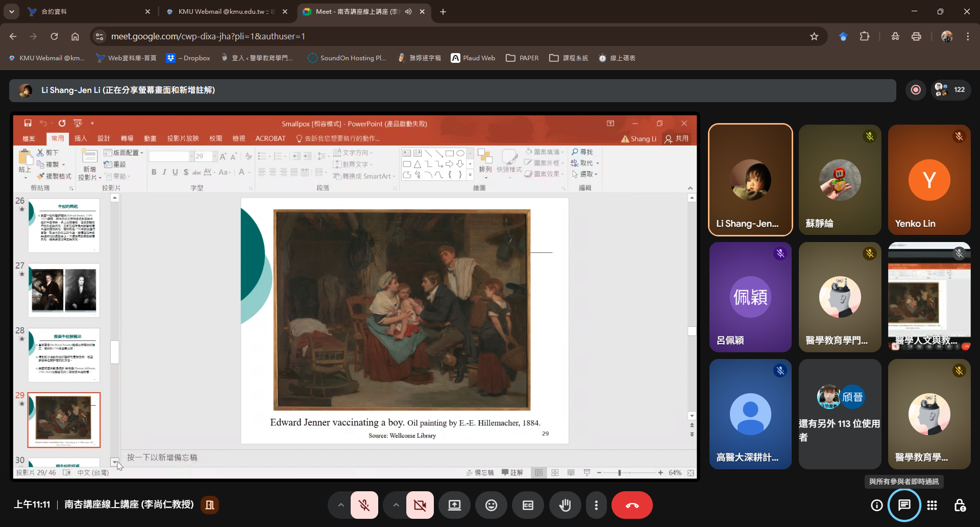Toggle closed captions button
The image size is (980, 527).
(528, 505)
